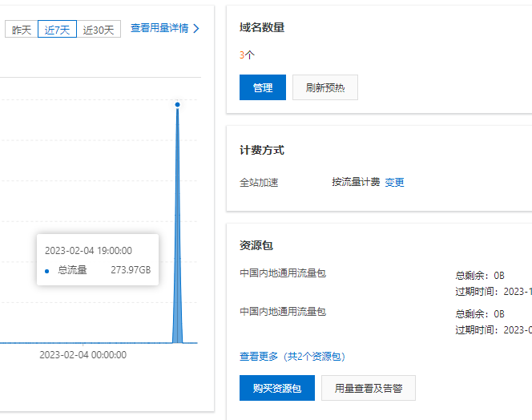Click the peak data point marker on chart
532x420 pixels.
point(177,104)
